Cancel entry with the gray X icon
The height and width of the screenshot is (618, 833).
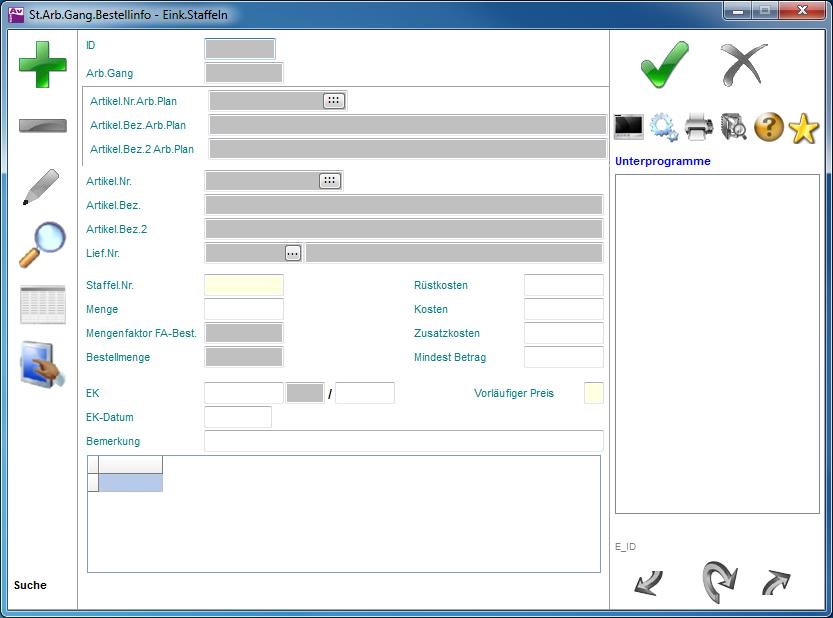[x=744, y=65]
